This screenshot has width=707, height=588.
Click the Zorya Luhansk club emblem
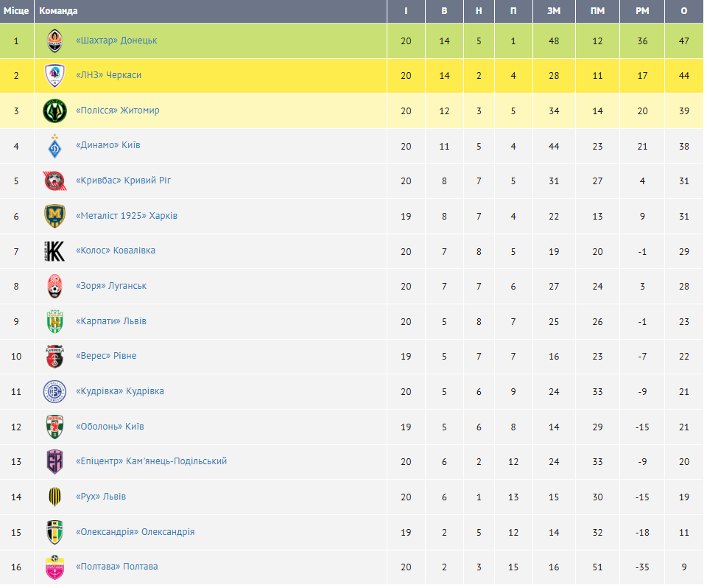54,286
